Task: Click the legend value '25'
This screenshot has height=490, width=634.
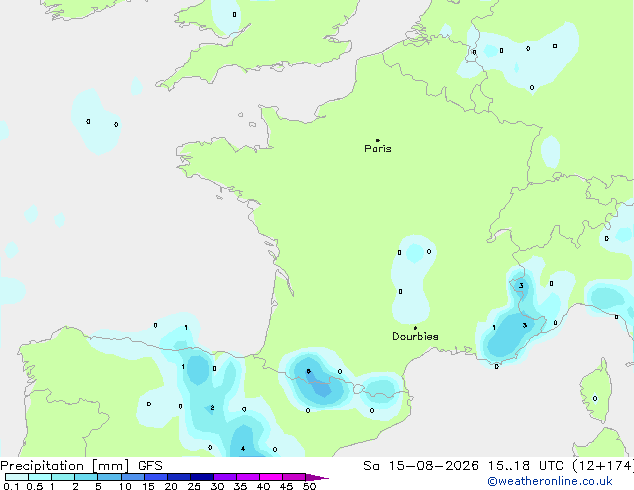Action: (194, 486)
